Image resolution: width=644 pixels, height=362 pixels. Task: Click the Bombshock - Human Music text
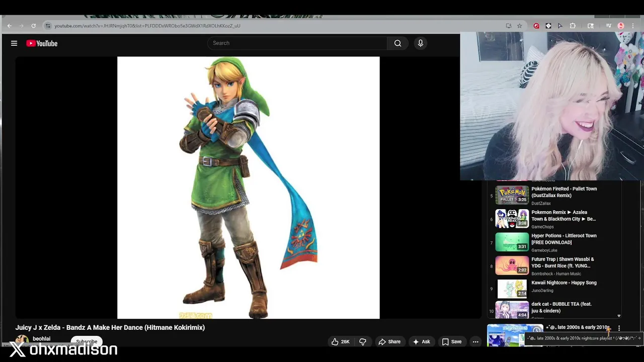click(x=556, y=274)
